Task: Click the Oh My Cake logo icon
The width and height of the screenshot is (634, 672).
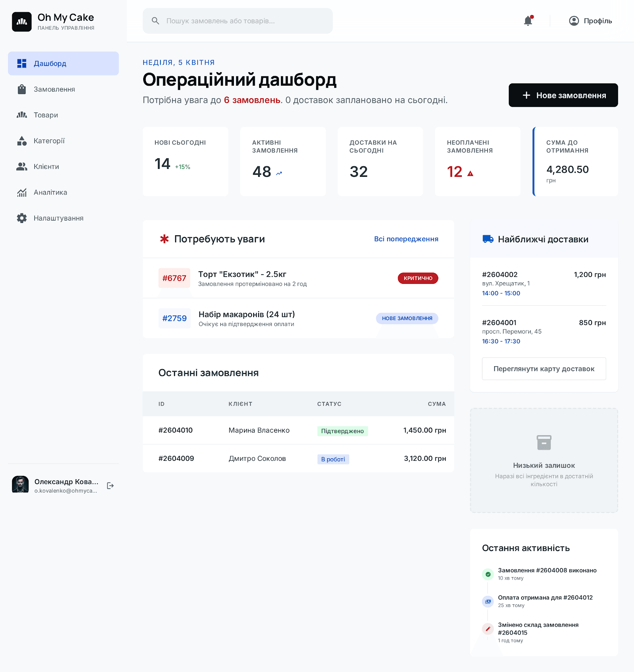Action: point(22,22)
